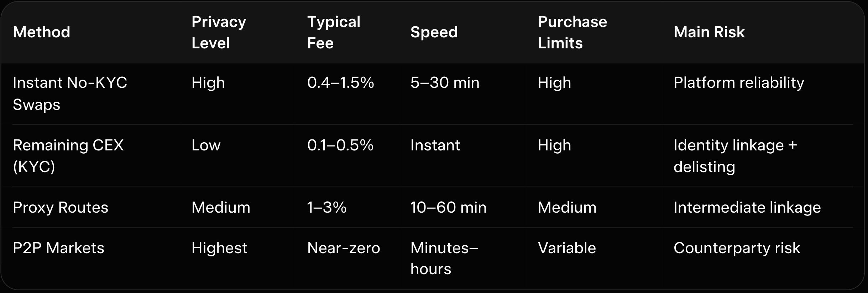This screenshot has height=293, width=868.
Task: Select the Speed column header
Action: point(434,32)
